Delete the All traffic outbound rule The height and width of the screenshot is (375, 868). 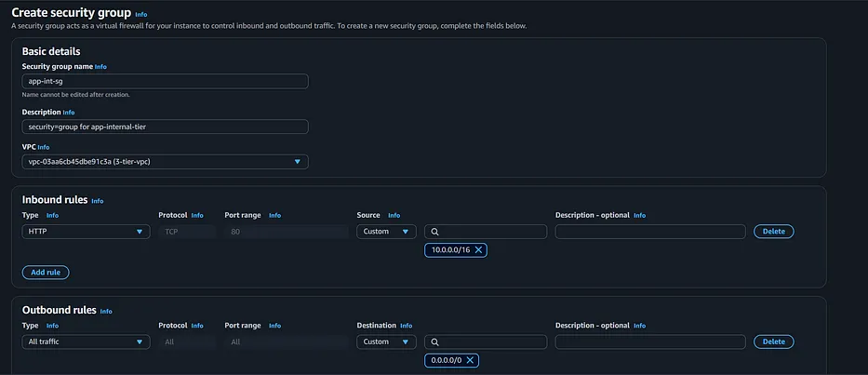point(774,342)
